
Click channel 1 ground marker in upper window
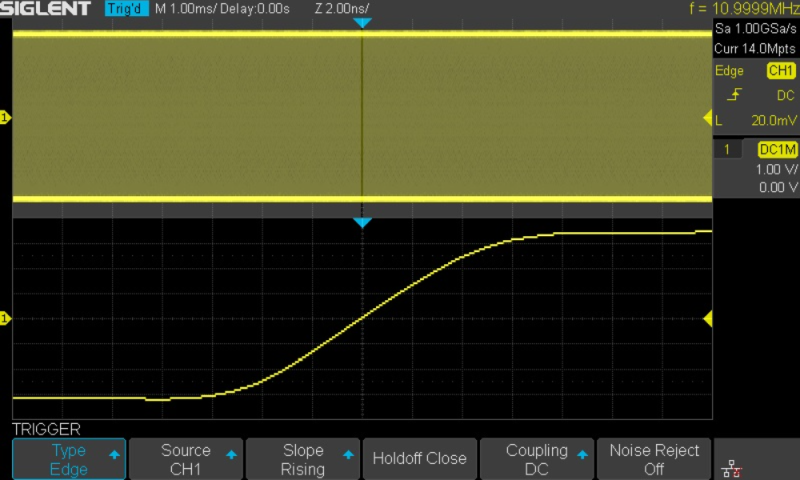pyautogui.click(x=5, y=118)
